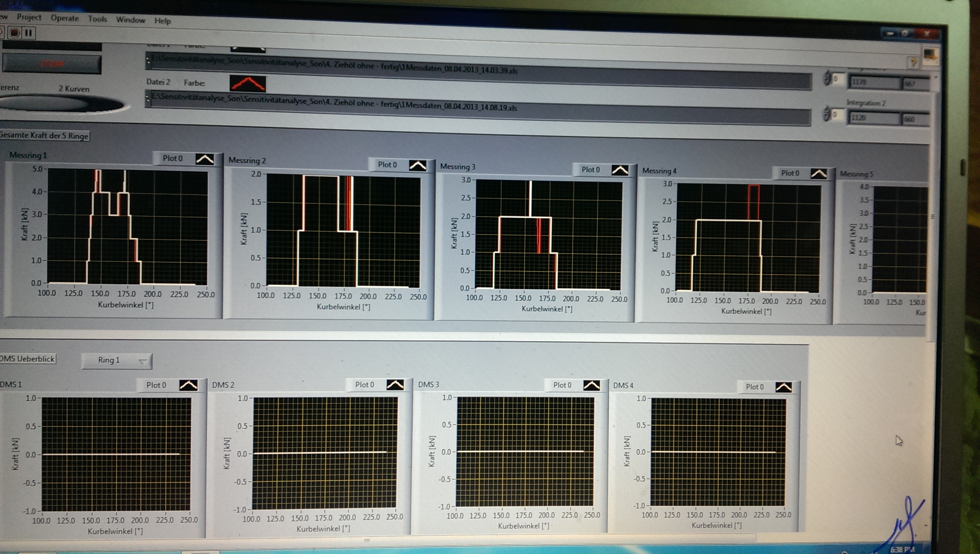Open the Tools menu

(97, 19)
